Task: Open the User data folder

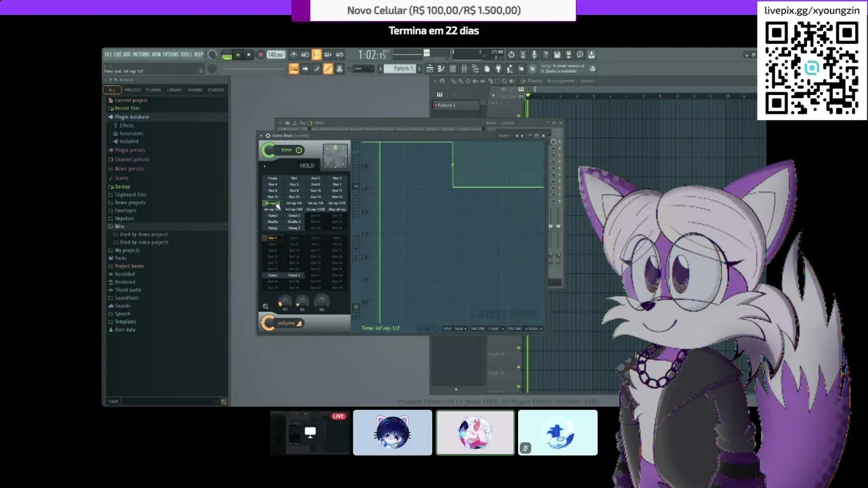Action: pos(125,330)
